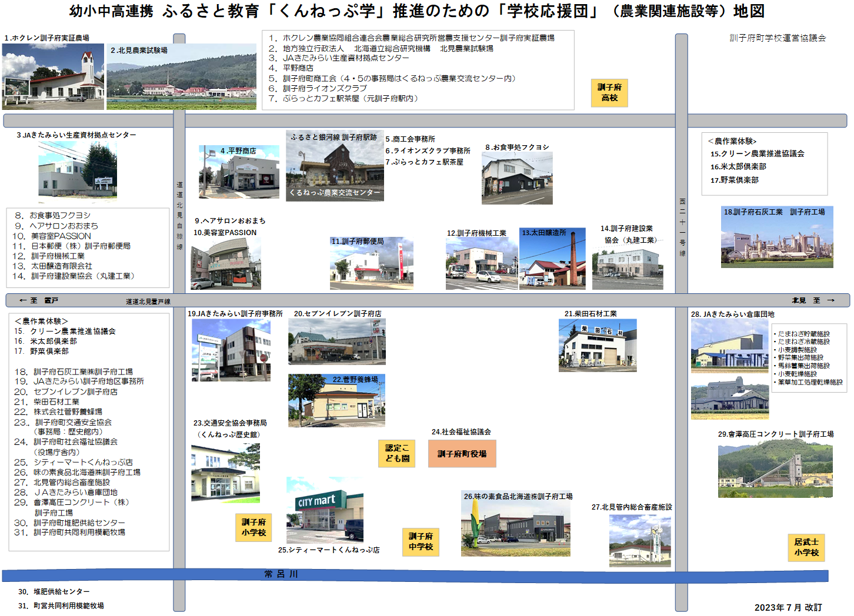Click the 訓子府町学校運営協議会 text

778,38
